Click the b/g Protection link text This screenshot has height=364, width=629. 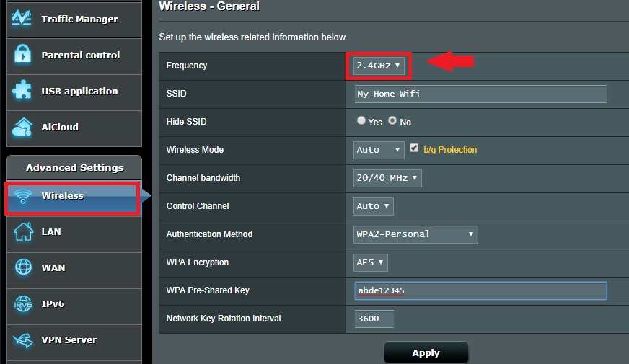(x=450, y=150)
